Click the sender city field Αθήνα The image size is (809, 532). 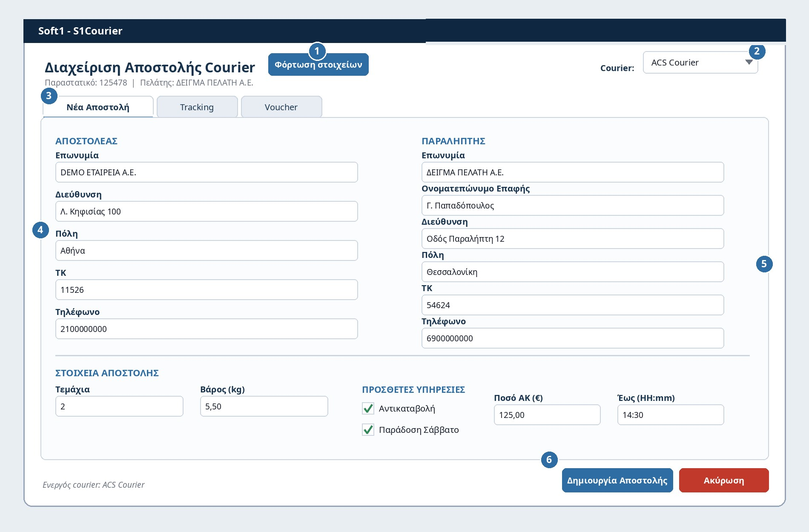[x=207, y=251]
